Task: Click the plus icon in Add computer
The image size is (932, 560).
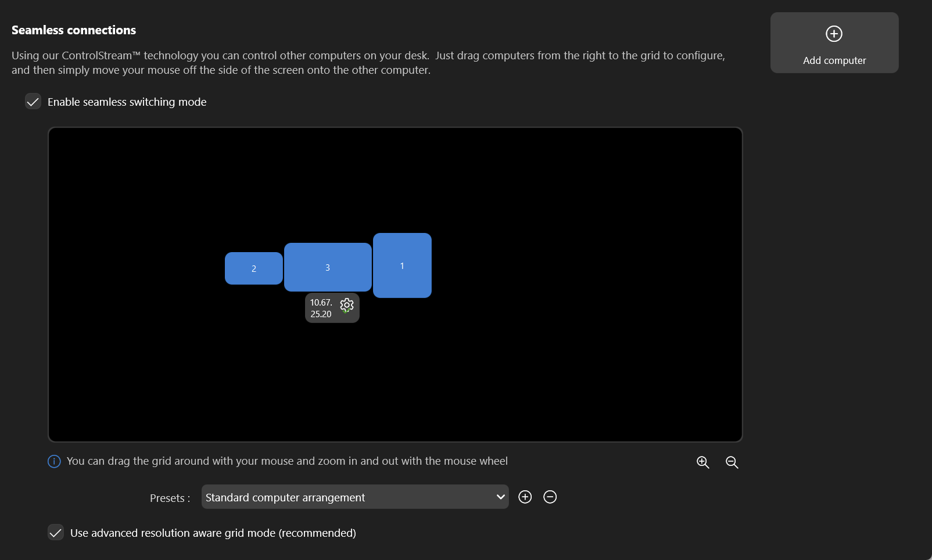Action: click(834, 34)
